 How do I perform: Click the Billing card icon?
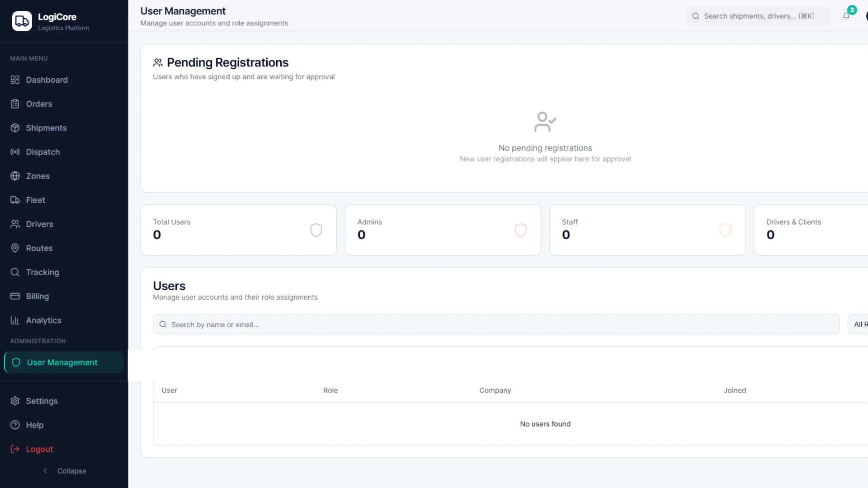(x=15, y=296)
